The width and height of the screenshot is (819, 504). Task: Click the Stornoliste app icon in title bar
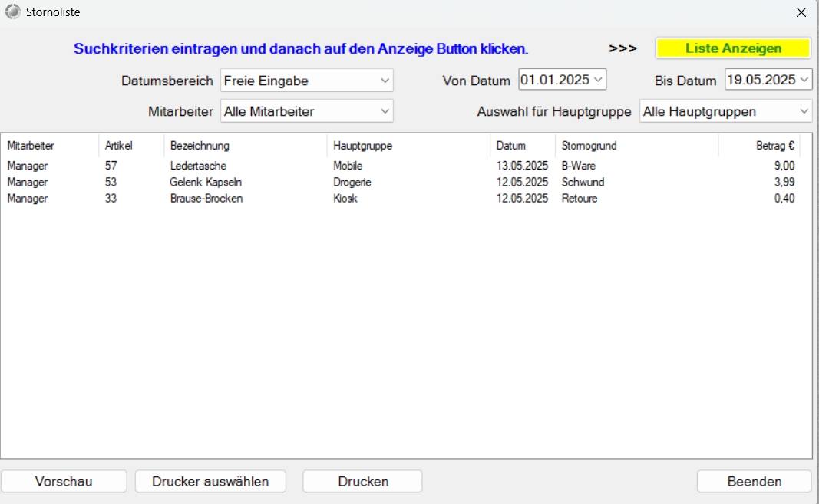coord(12,12)
